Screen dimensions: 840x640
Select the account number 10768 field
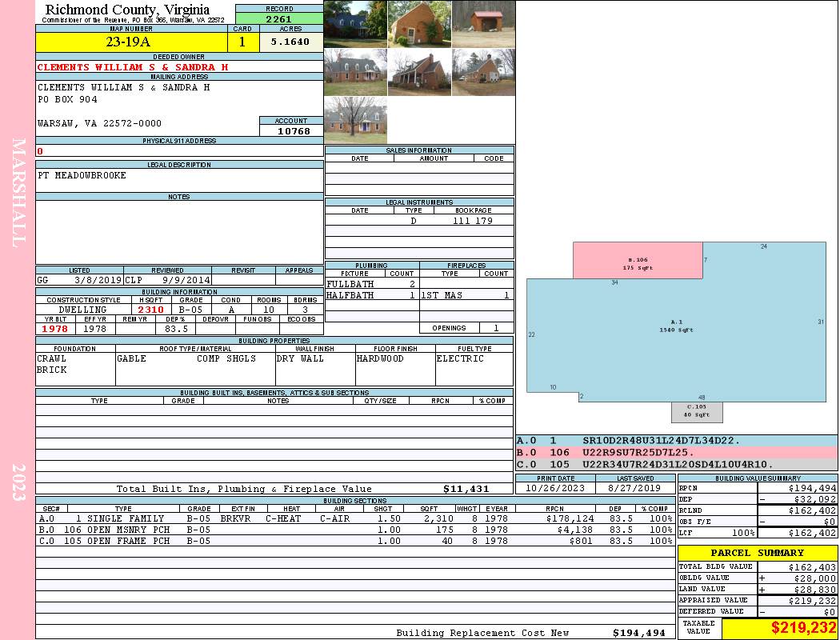point(291,130)
